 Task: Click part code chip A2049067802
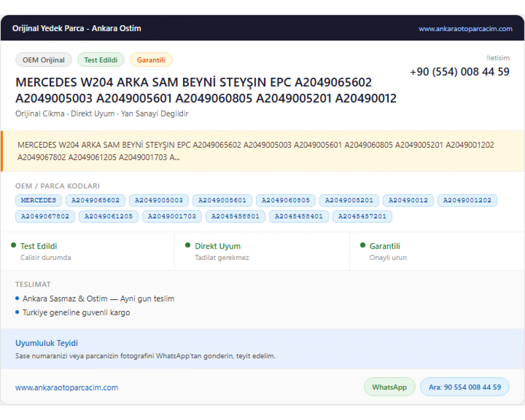click(x=45, y=216)
